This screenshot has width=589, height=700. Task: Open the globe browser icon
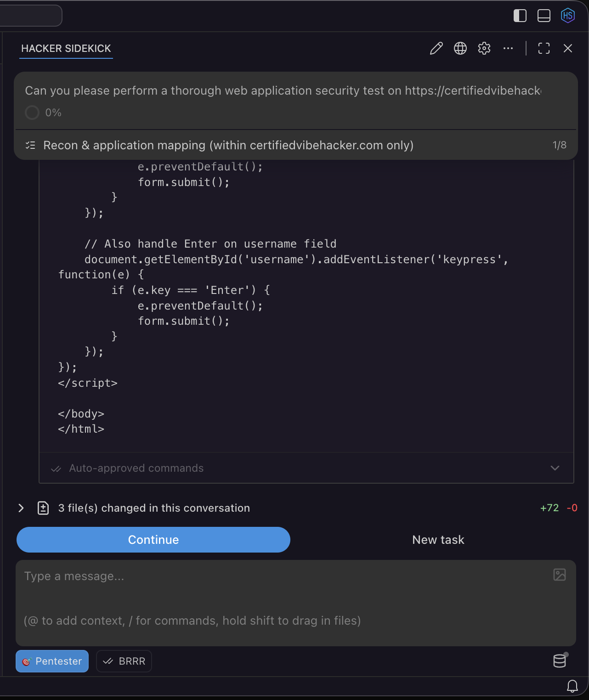point(460,48)
